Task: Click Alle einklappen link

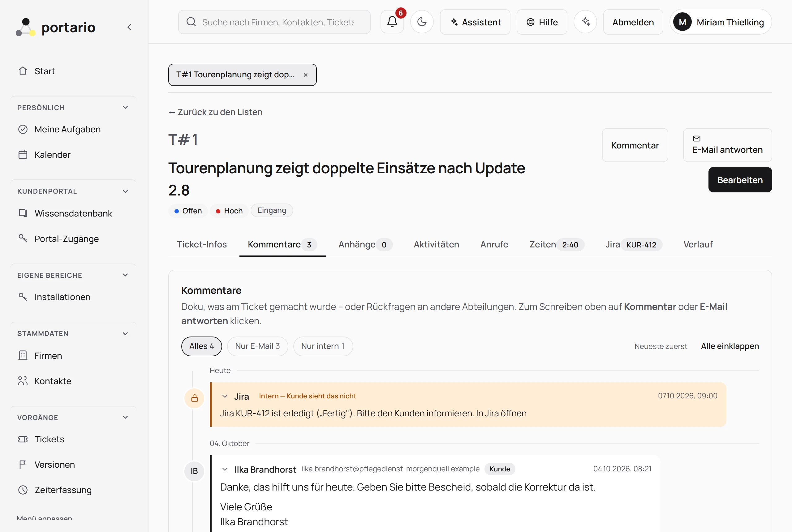Action: coord(730,346)
